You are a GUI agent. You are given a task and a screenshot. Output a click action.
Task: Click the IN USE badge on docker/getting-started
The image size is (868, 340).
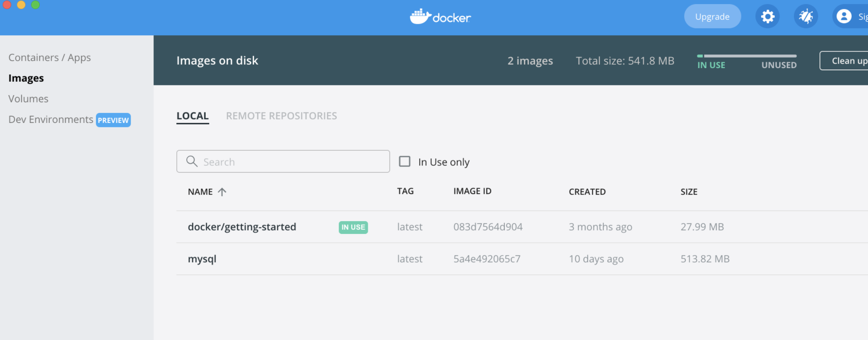[353, 227]
